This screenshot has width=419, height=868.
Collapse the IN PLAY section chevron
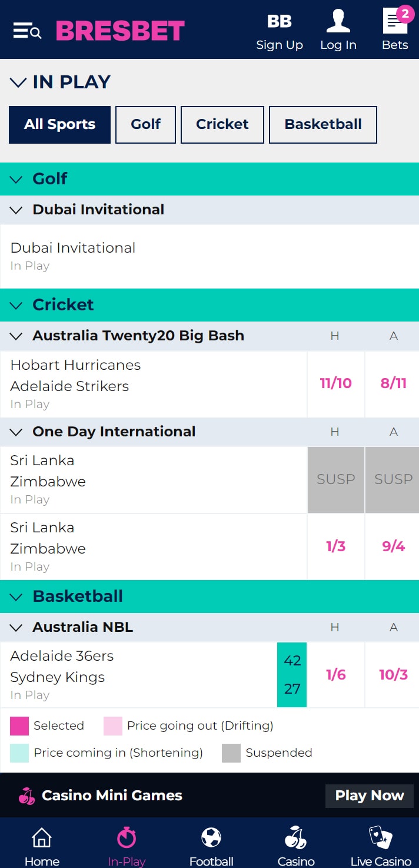point(18,82)
